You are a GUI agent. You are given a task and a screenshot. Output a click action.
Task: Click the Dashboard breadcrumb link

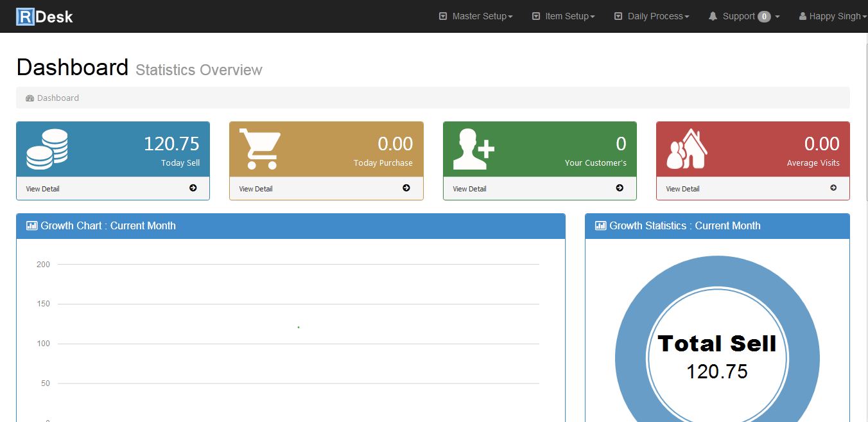[58, 98]
